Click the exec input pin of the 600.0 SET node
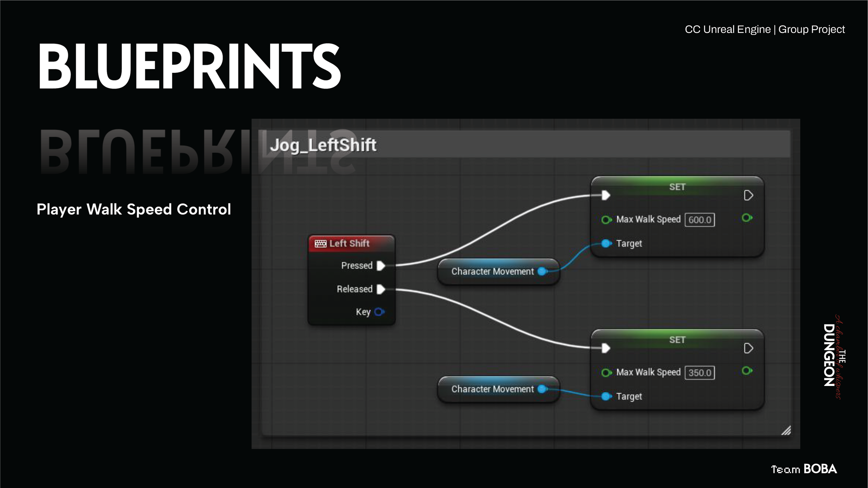This screenshot has height=488, width=868. coord(606,195)
